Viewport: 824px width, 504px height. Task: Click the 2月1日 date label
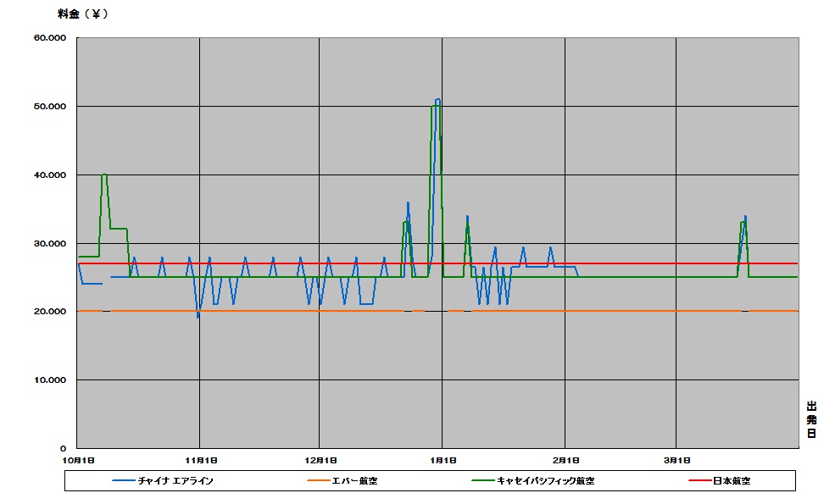tap(565, 460)
